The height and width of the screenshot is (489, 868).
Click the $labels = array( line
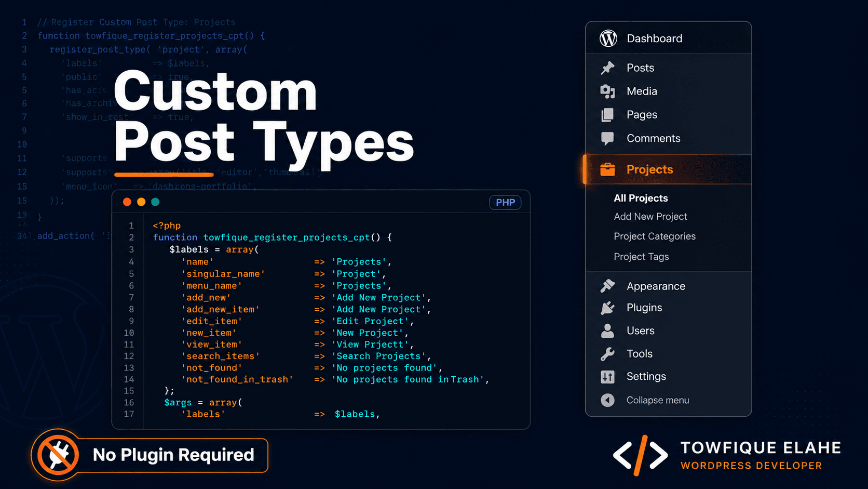coord(214,249)
